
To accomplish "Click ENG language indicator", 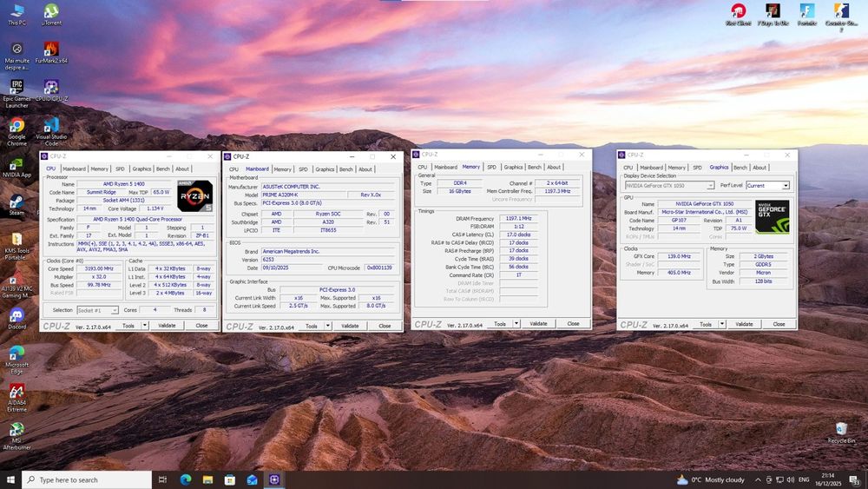I will (804, 479).
